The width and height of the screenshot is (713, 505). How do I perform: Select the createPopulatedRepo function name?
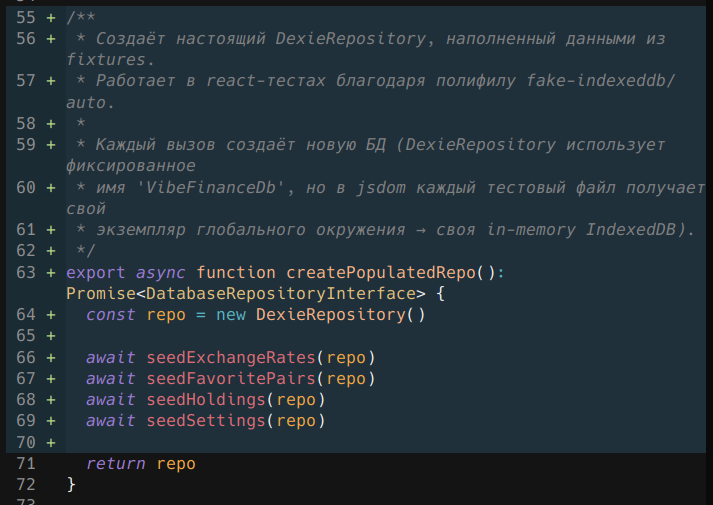381,273
